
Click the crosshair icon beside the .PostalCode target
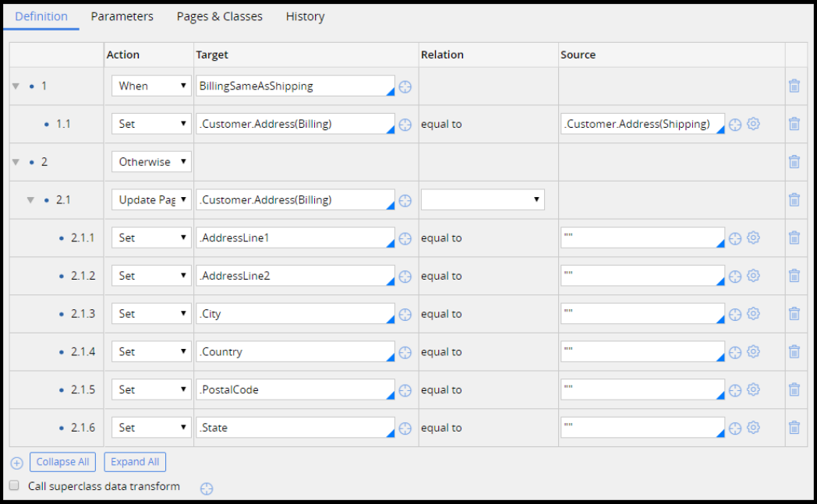405,390
